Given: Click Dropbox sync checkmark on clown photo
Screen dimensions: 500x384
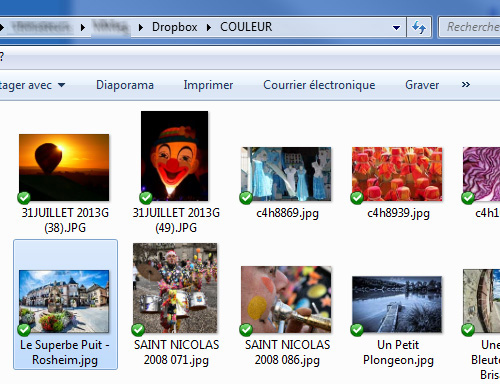Looking at the screenshot, I should coord(146,198).
